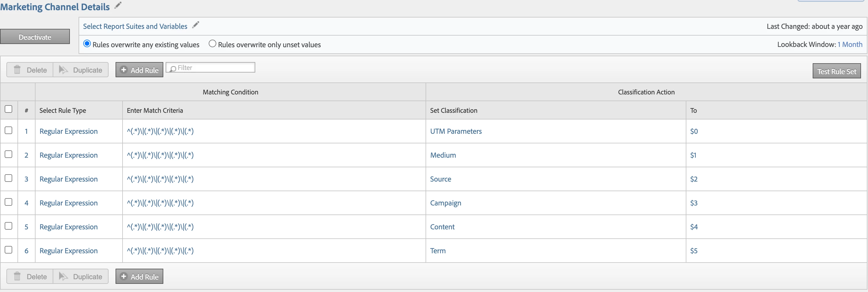Open the Lookback Window '1 Month' selector
Screen dimensions: 868x292
click(850, 45)
